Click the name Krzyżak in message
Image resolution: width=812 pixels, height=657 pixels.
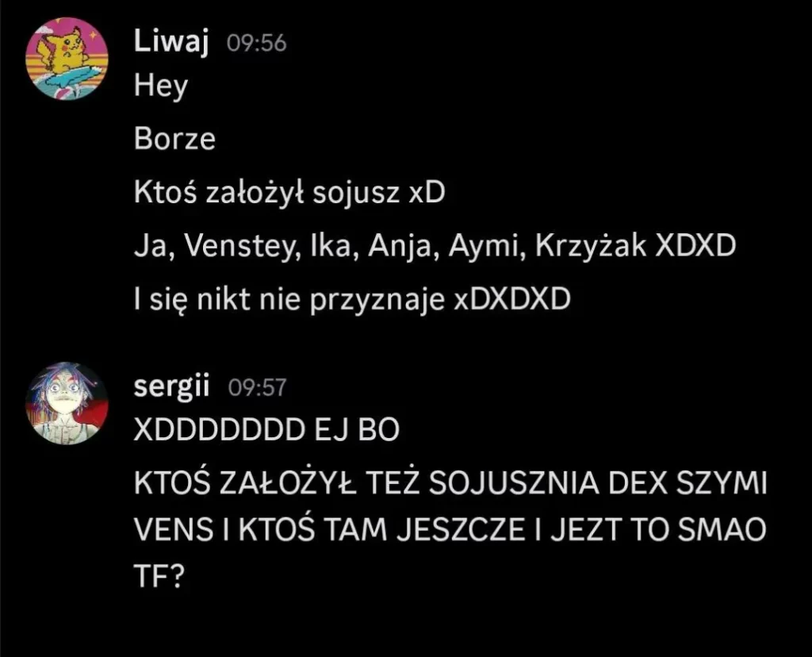tap(590, 246)
